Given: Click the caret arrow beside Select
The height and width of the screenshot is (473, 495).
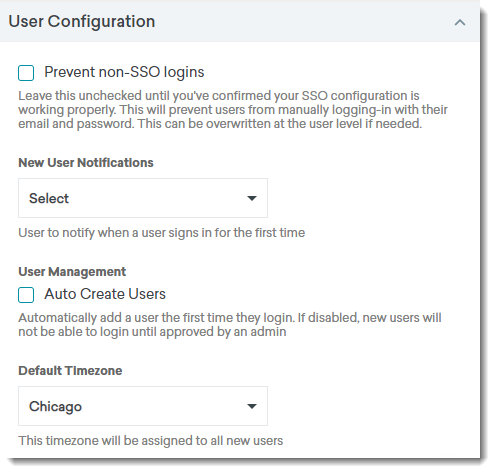Looking at the screenshot, I should coord(252,198).
